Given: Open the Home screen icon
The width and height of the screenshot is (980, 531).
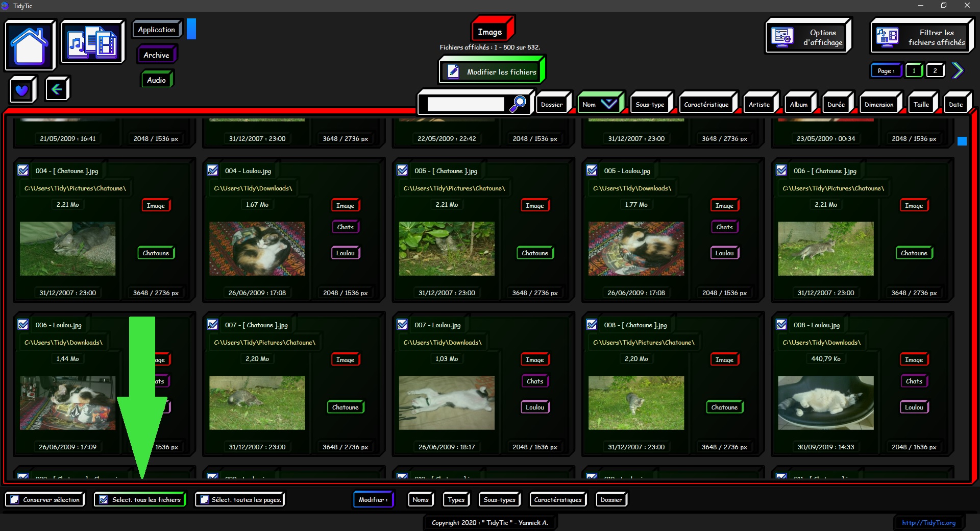Looking at the screenshot, I should point(30,45).
